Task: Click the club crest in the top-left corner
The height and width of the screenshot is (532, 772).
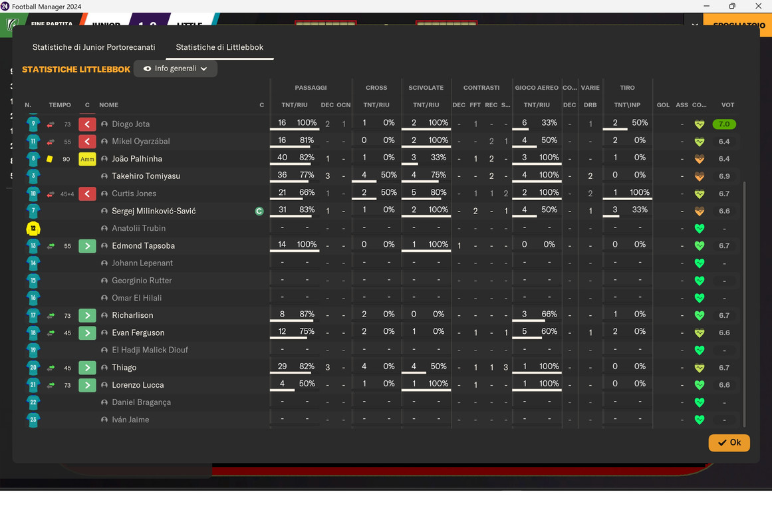Action: pos(12,24)
